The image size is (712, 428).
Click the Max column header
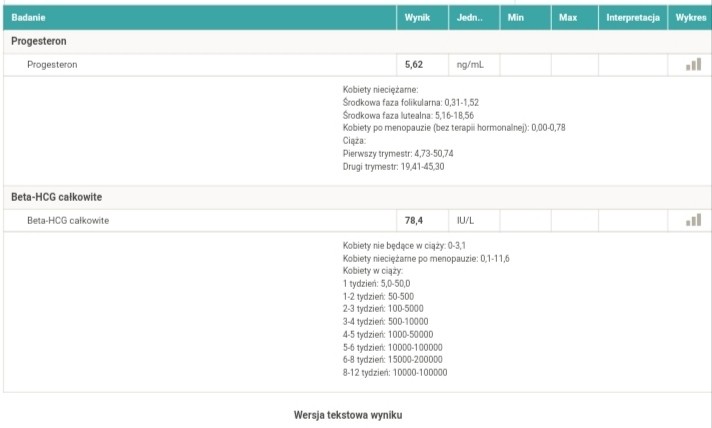(568, 18)
